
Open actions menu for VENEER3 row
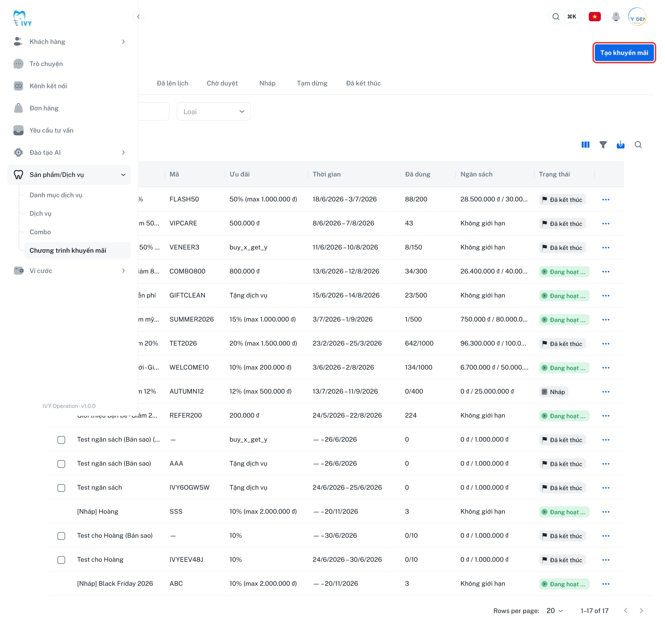606,247
